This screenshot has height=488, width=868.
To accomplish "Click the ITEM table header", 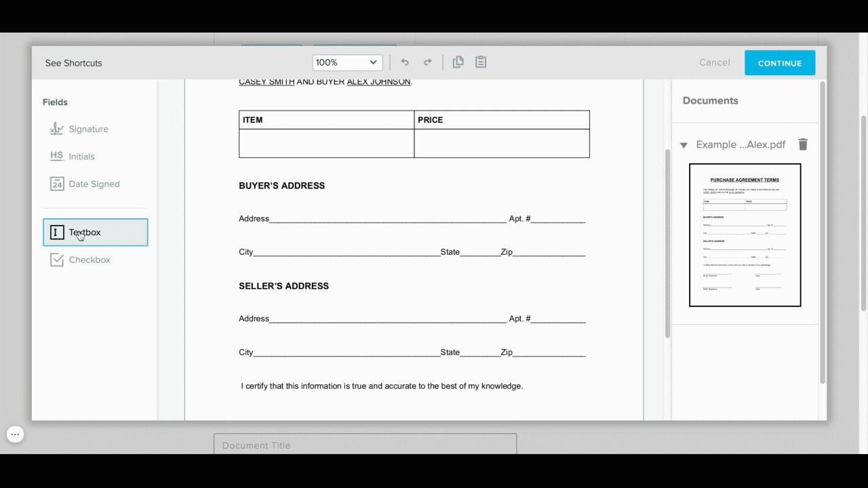I will (253, 120).
